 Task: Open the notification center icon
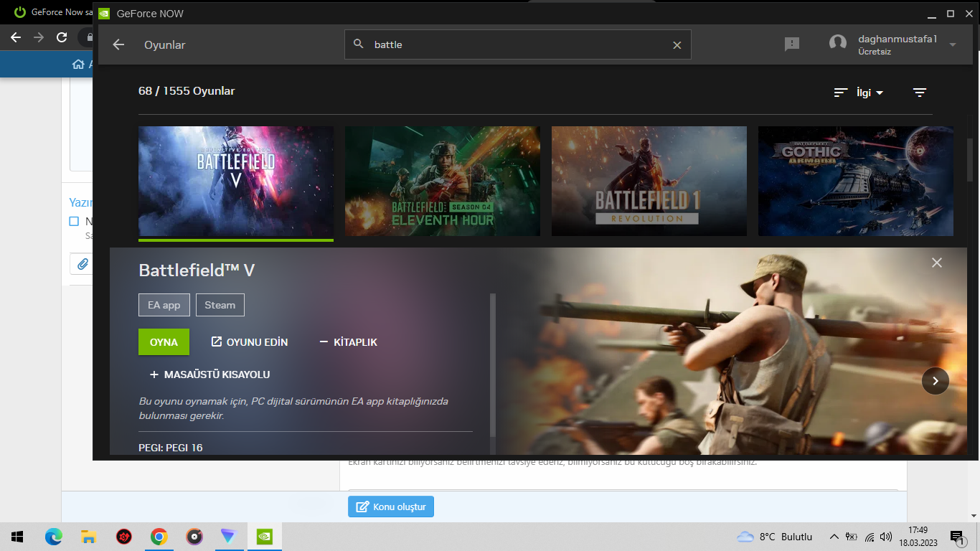click(x=957, y=537)
